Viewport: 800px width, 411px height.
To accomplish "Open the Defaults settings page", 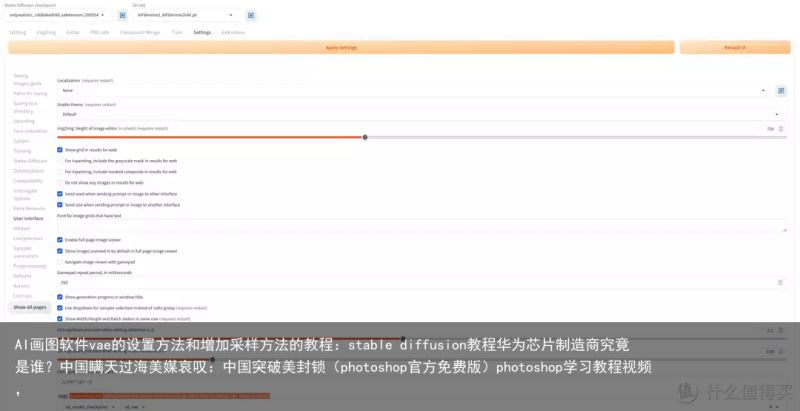I will pyautogui.click(x=22, y=276).
